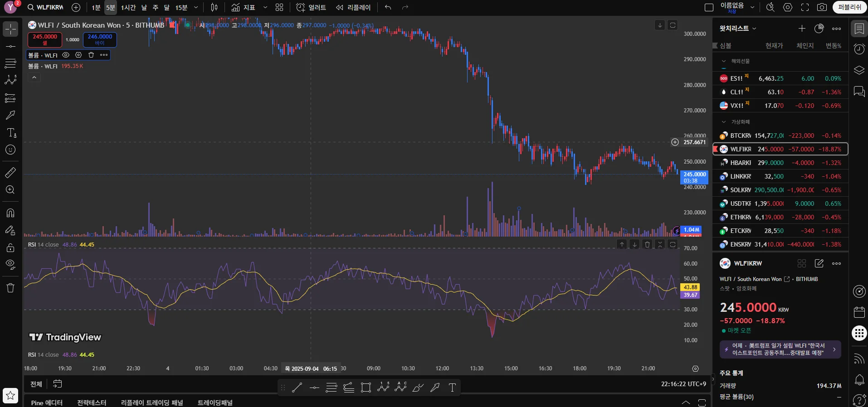868x407 pixels.
Task: Open the 왓치리스트 more options menu
Action: 837,29
